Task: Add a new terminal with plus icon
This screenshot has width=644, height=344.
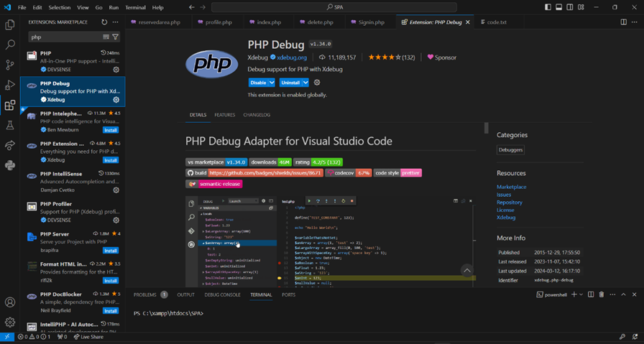Action: (x=574, y=294)
